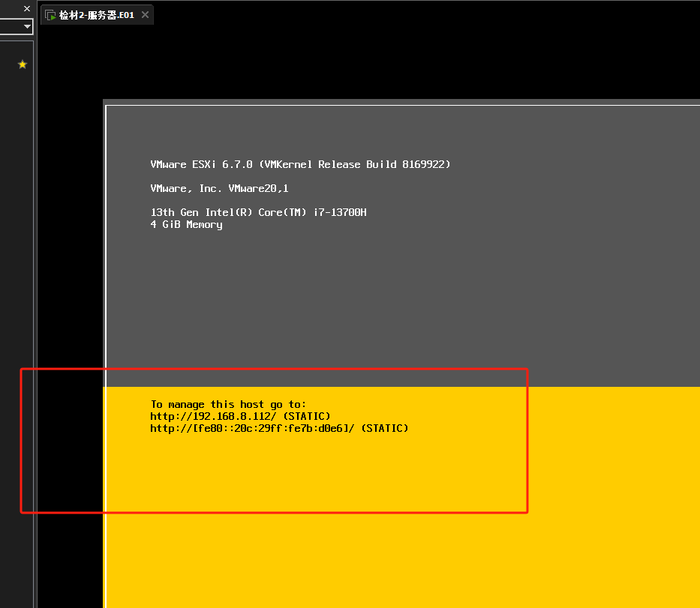Click the VMware, Inc. VMware20,1 text

(219, 188)
